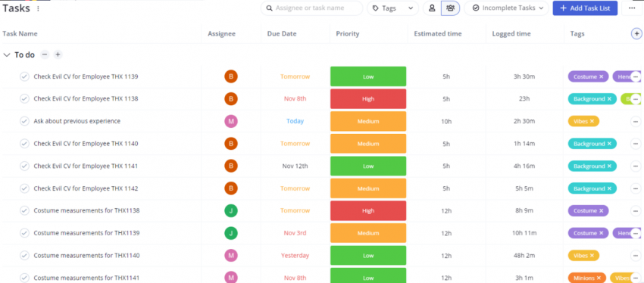Viewport: 644px width, 283px height.
Task: Complete Ask about previous experience task
Action: (x=25, y=121)
